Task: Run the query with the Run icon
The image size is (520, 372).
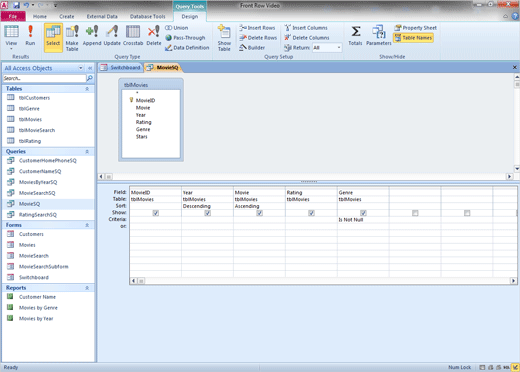Action: 30,35
